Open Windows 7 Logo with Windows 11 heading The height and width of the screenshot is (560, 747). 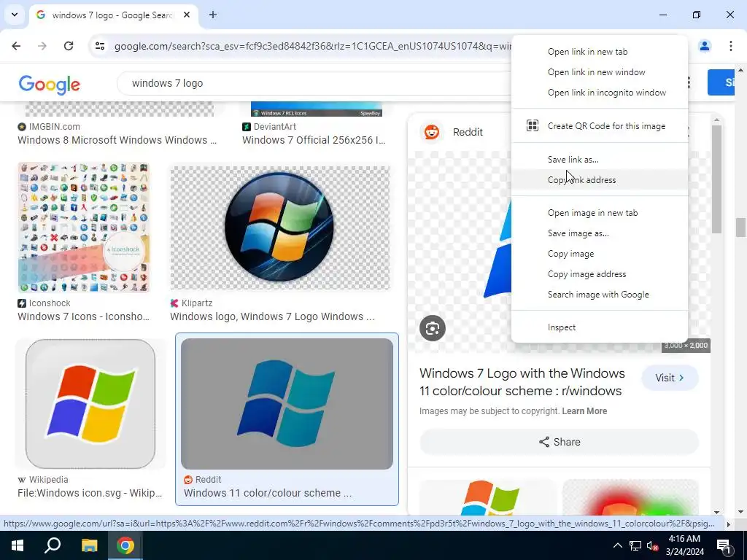pyautogui.click(x=522, y=382)
